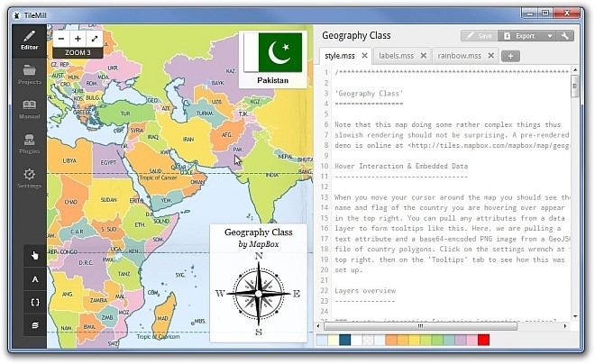
Task: Zoom out the map with minus button
Action: click(61, 39)
